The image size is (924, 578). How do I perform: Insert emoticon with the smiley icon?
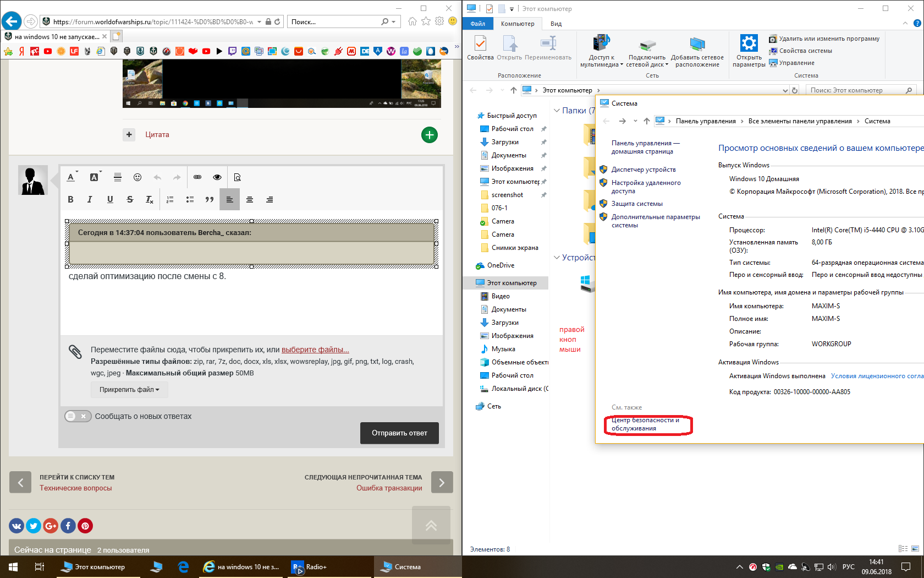point(137,177)
